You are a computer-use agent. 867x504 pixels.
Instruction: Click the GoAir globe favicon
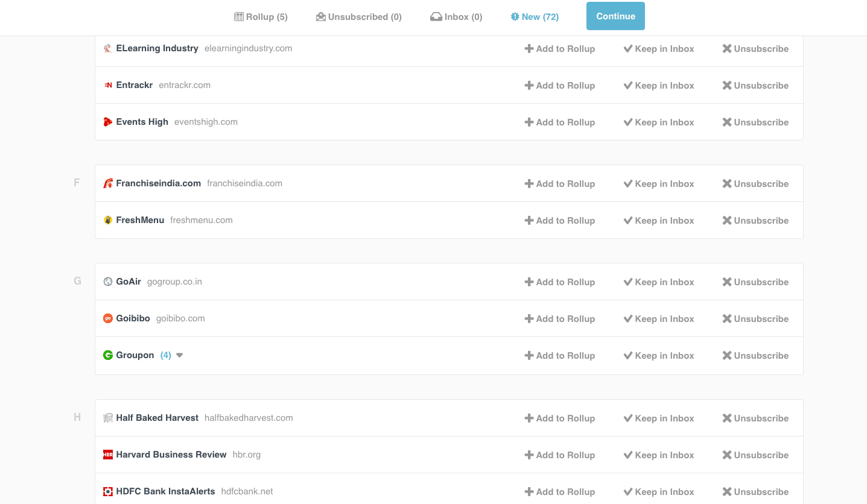click(108, 282)
